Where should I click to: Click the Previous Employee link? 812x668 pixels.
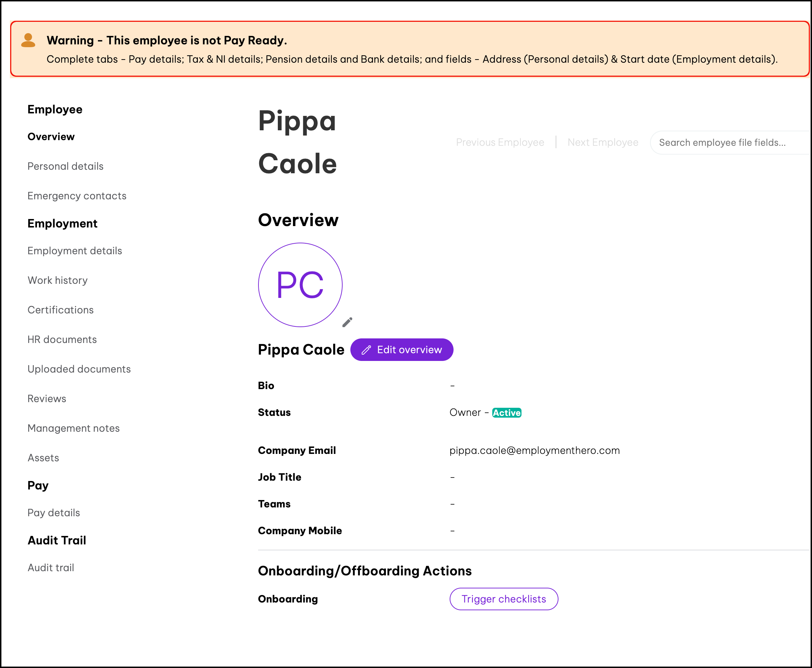[500, 142]
